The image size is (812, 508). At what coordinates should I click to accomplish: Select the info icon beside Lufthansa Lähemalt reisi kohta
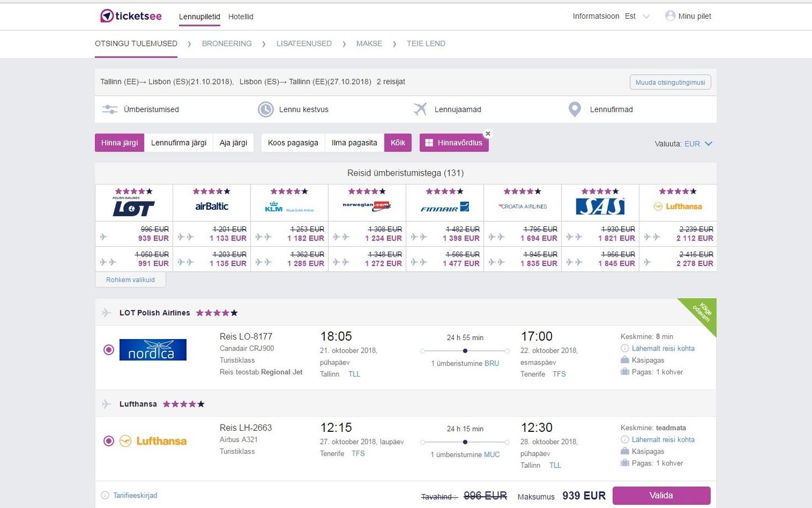624,440
